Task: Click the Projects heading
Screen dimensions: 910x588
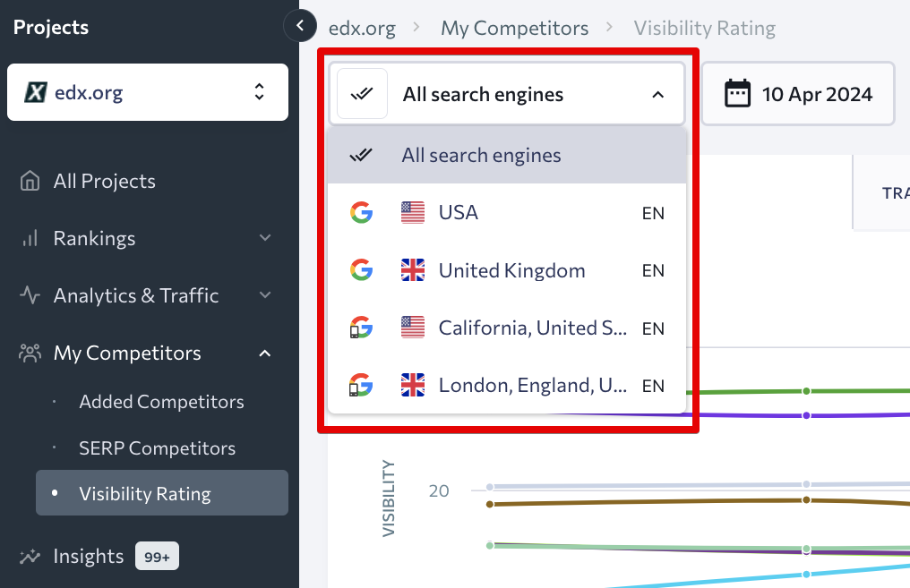Action: pos(51,27)
